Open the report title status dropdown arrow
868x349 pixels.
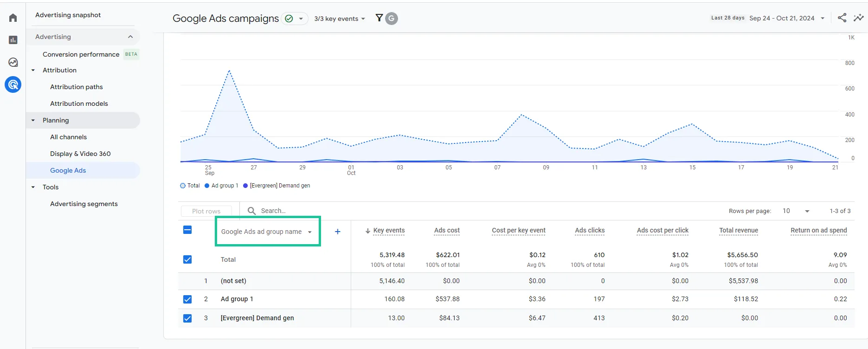click(301, 19)
